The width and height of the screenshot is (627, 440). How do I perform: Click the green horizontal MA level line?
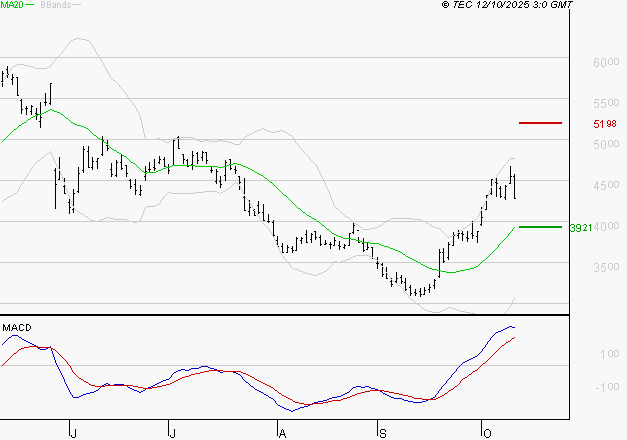540,227
